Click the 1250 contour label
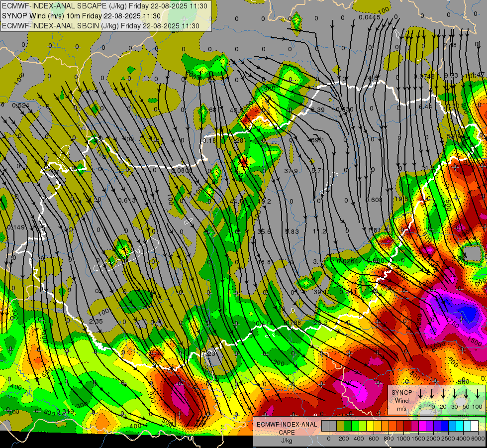This screenshot has width=487, height=448. pos(419,321)
